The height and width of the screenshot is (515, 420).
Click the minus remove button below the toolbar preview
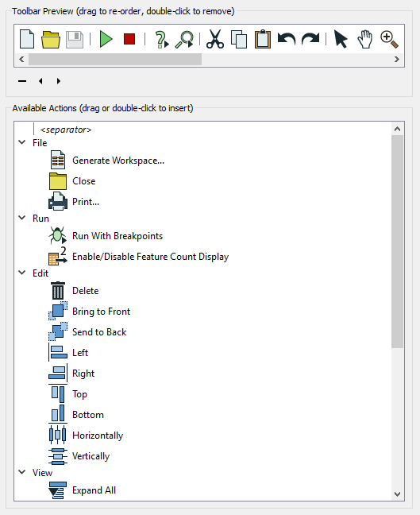pyautogui.click(x=22, y=81)
